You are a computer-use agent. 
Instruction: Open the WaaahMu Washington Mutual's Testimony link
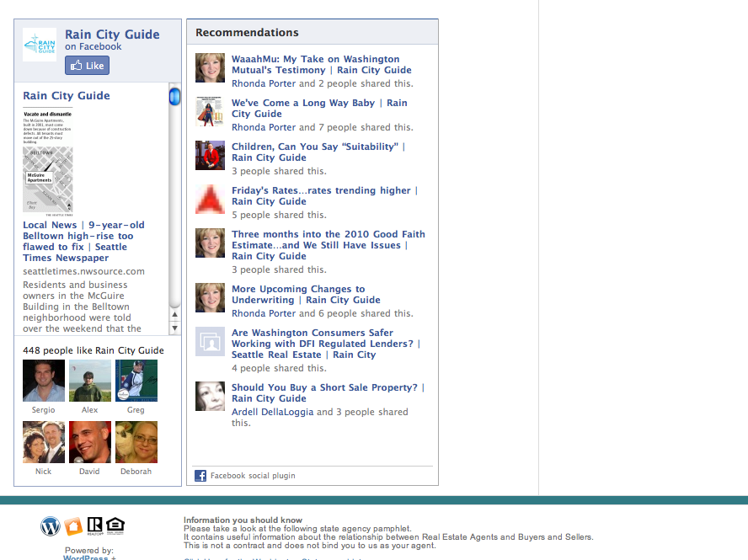(322, 64)
